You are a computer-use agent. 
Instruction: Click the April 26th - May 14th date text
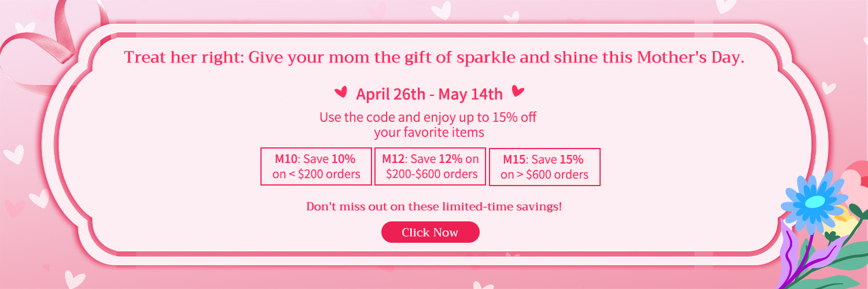click(x=429, y=94)
